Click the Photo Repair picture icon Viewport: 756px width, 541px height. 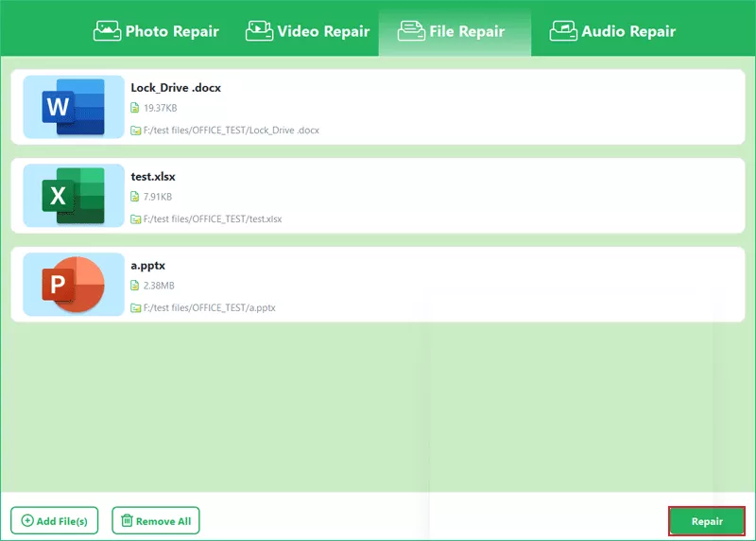(x=107, y=31)
